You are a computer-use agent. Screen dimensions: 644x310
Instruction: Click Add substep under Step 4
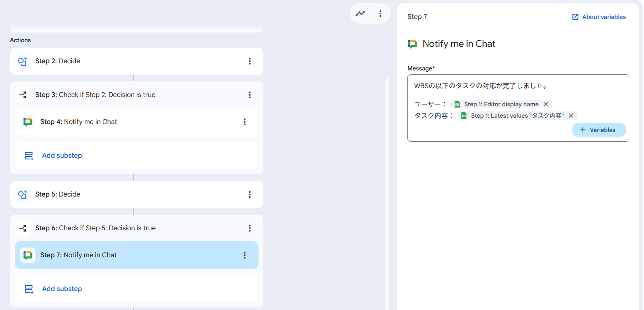(62, 156)
